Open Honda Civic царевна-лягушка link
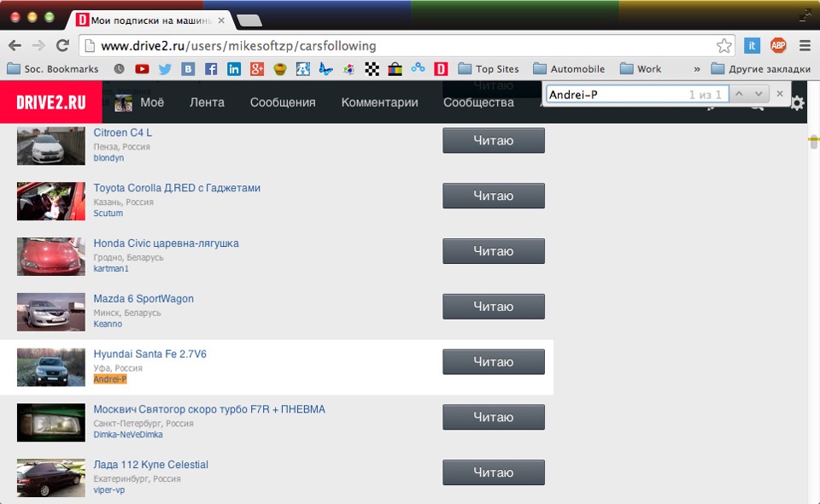The height and width of the screenshot is (504, 820). tap(167, 243)
